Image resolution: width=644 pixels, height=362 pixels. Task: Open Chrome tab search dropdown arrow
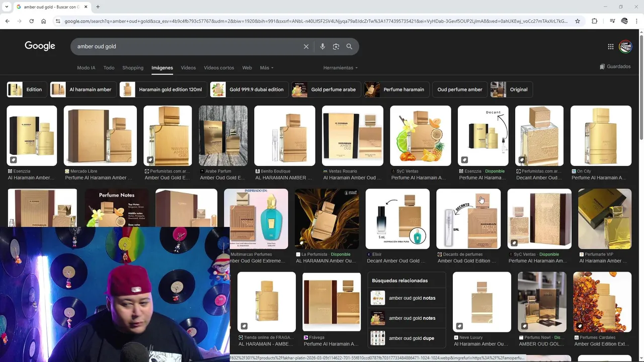click(6, 7)
